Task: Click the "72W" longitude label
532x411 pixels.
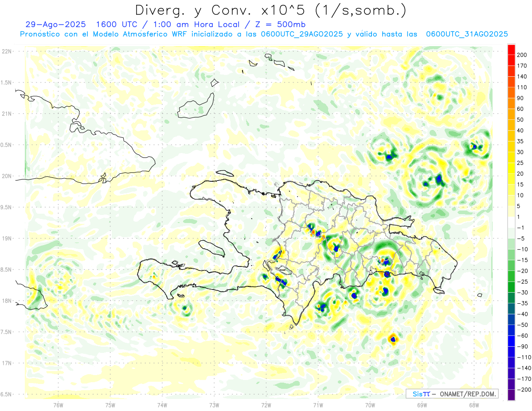Action: click(266, 405)
